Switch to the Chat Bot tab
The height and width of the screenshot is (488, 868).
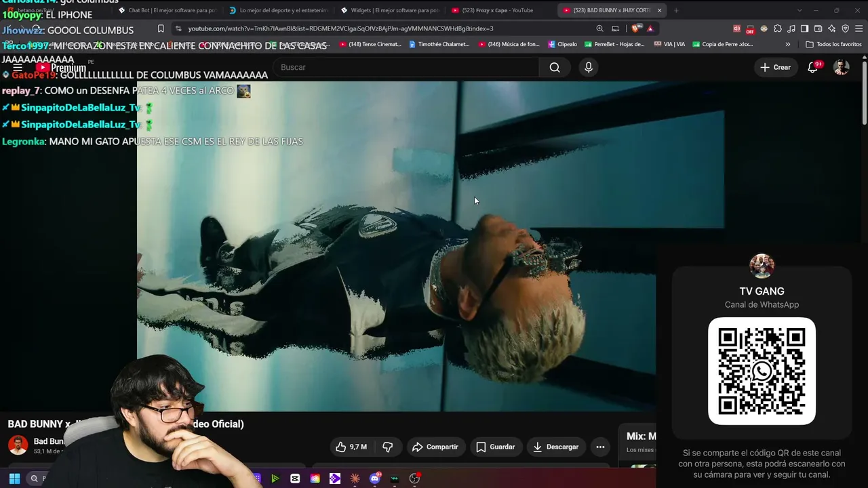tap(167, 10)
